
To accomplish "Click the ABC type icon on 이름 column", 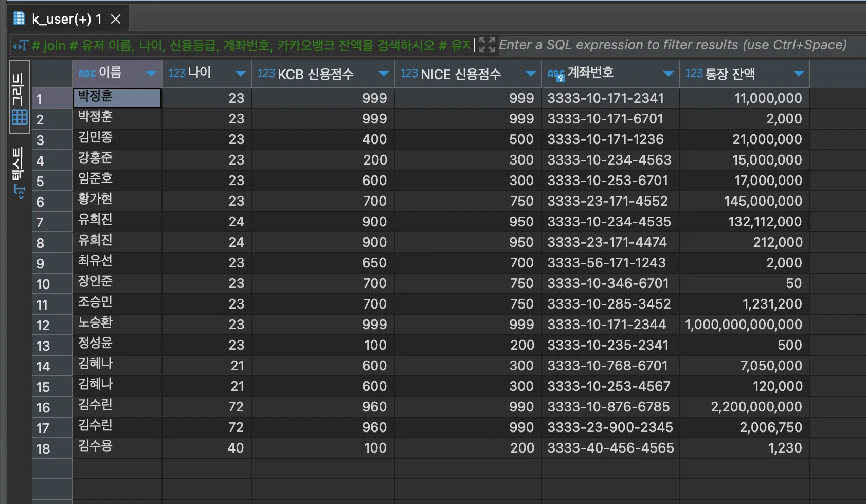I will (87, 74).
